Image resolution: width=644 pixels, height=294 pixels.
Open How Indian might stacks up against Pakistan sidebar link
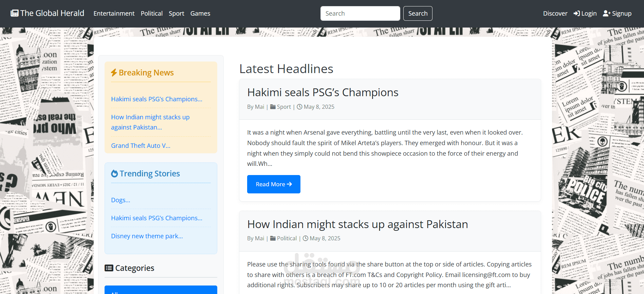pos(150,122)
